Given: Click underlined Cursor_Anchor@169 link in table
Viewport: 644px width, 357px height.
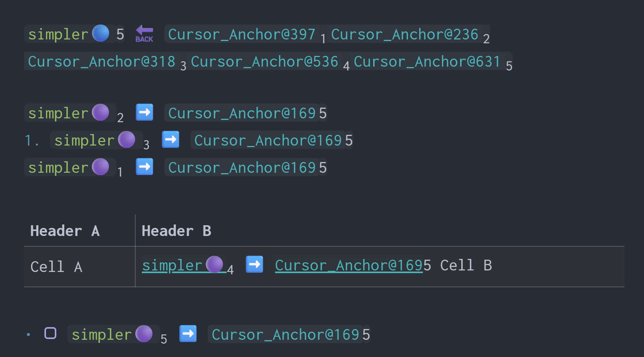Looking at the screenshot, I should coord(349,265).
